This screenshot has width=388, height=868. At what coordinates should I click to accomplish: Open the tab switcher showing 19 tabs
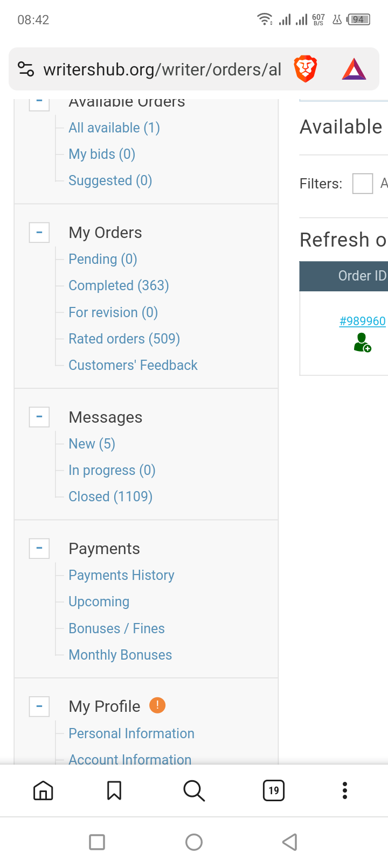click(x=274, y=790)
